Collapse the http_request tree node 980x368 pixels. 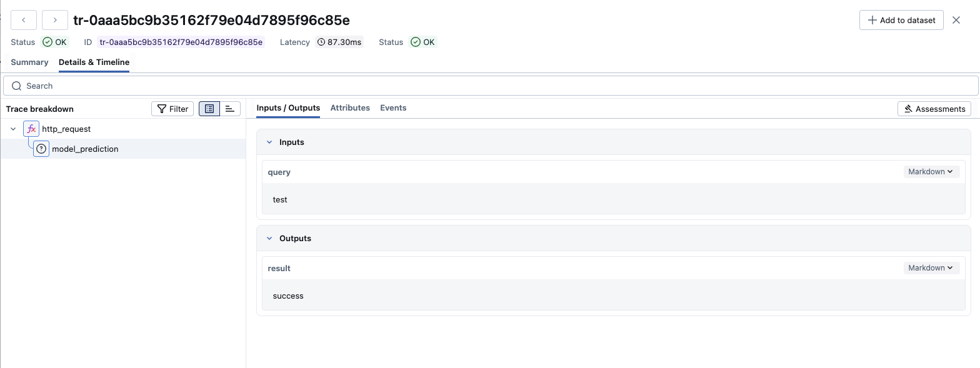pyautogui.click(x=13, y=129)
